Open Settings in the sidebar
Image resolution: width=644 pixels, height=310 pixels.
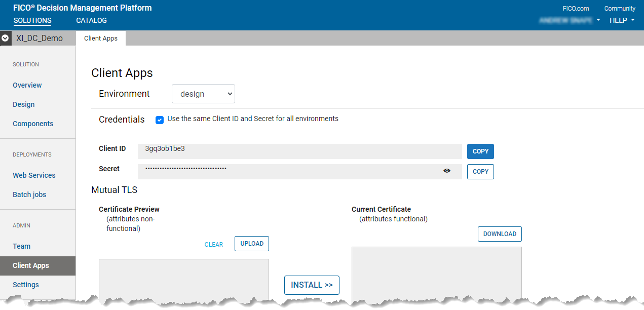pyautogui.click(x=26, y=285)
